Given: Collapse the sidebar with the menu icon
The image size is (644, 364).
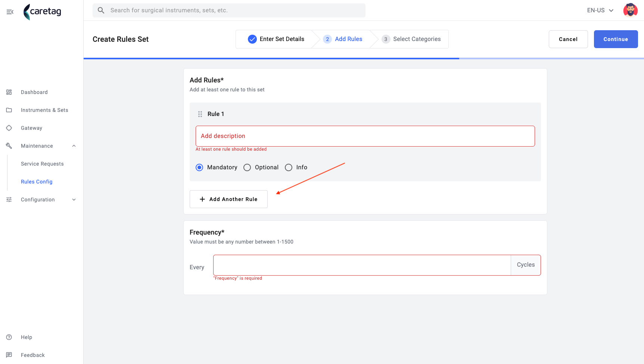Looking at the screenshot, I should tap(10, 12).
